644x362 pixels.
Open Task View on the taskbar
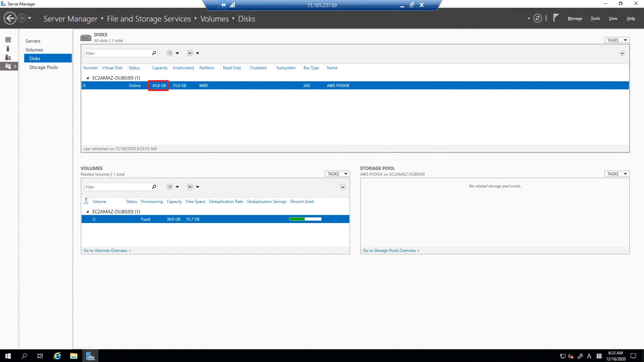click(40, 356)
